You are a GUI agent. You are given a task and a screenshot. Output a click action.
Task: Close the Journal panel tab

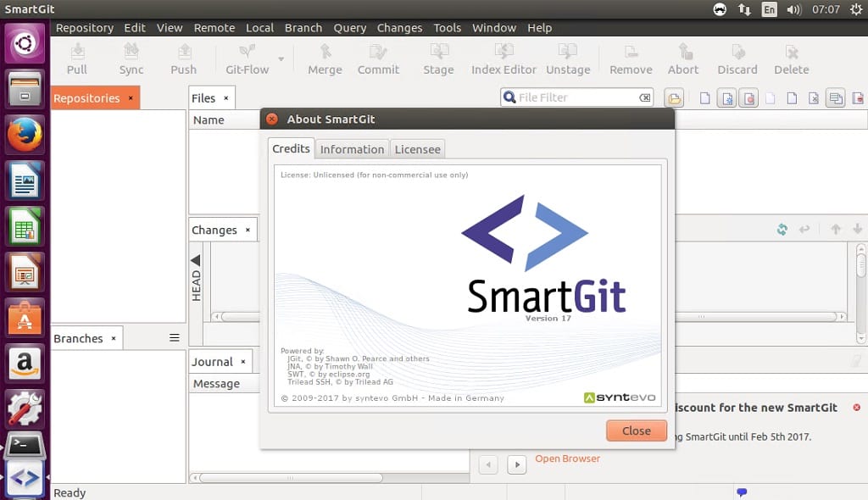click(x=243, y=362)
